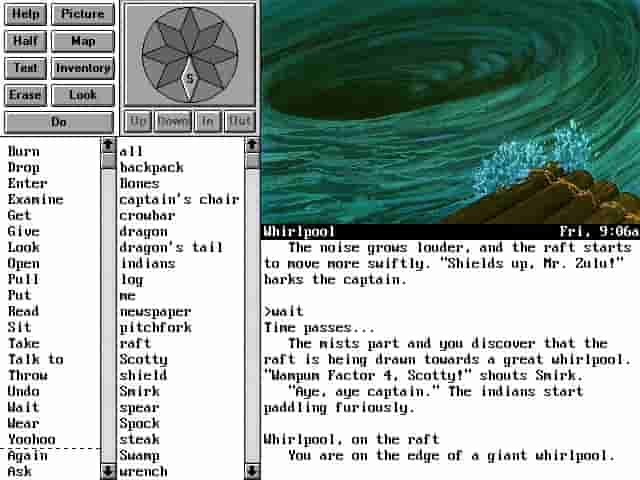This screenshot has width=640, height=480.
Task: Show the Inventory
Action: pos(83,68)
